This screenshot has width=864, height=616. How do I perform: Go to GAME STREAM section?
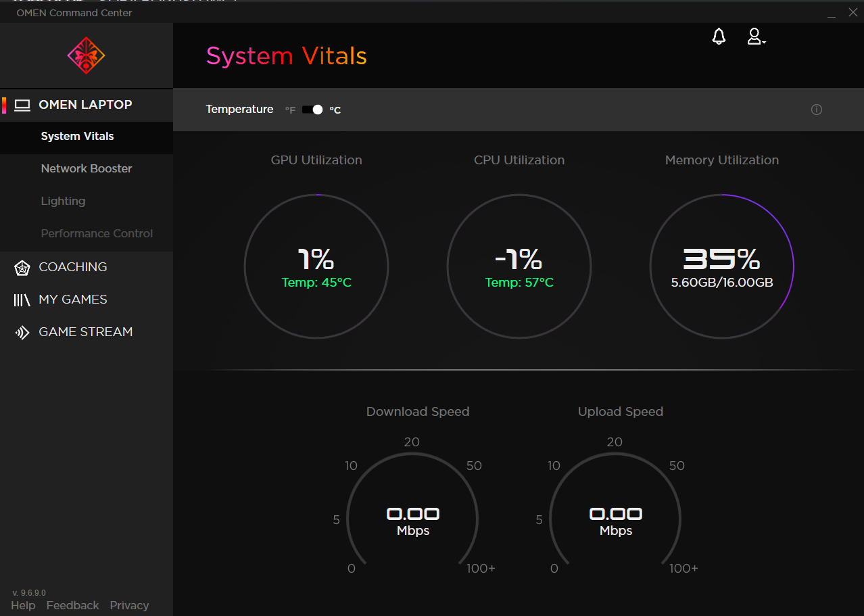pos(87,332)
